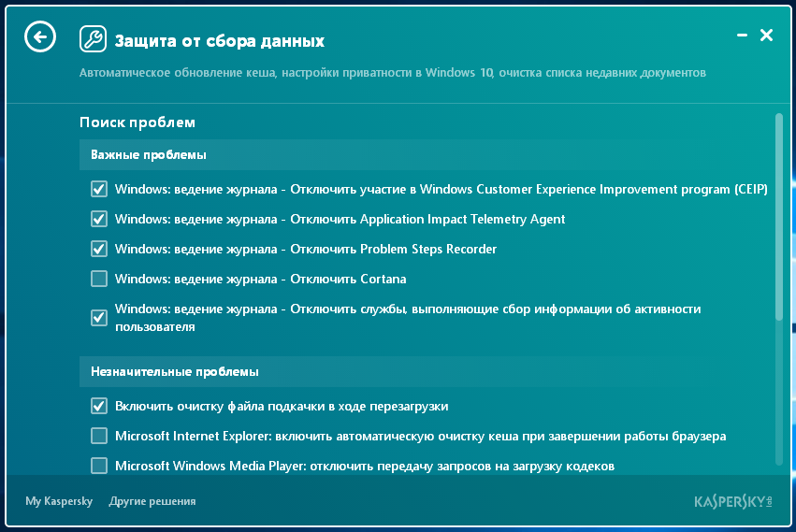The width and height of the screenshot is (796, 532).
Task: Enable the Отключить Cortana checkbox
Action: (x=99, y=279)
